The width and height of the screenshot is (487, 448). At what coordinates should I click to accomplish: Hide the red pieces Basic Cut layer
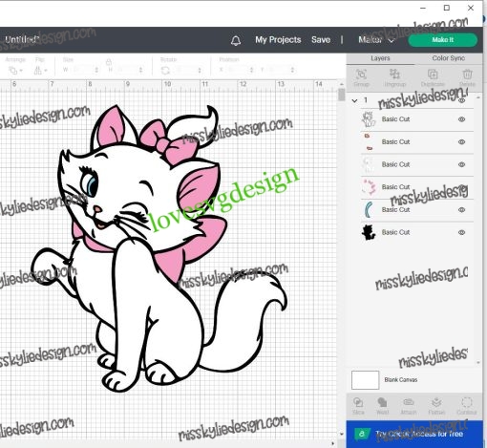click(461, 142)
